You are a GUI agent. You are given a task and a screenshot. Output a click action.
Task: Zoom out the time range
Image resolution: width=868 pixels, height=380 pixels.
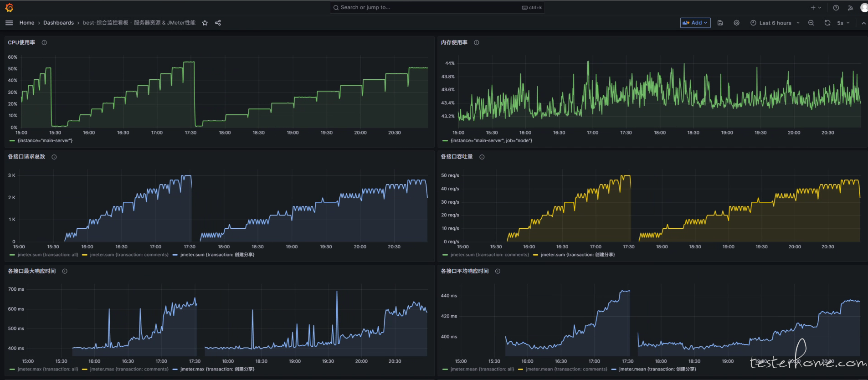point(811,23)
